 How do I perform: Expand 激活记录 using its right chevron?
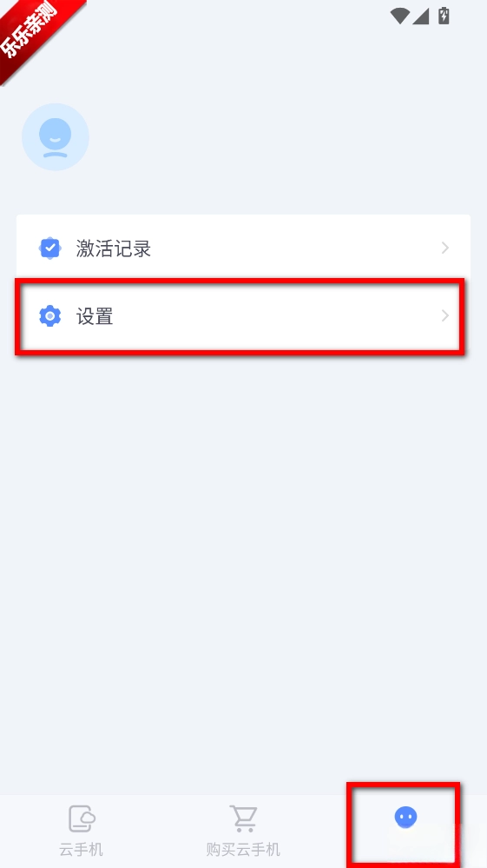pyautogui.click(x=445, y=248)
